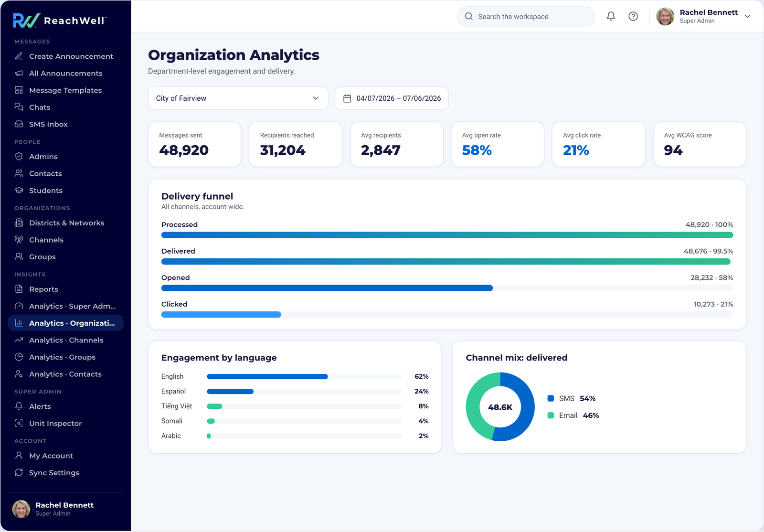Click Rachel Bennett profile at sidebar bottom
The image size is (764, 532).
point(66,509)
